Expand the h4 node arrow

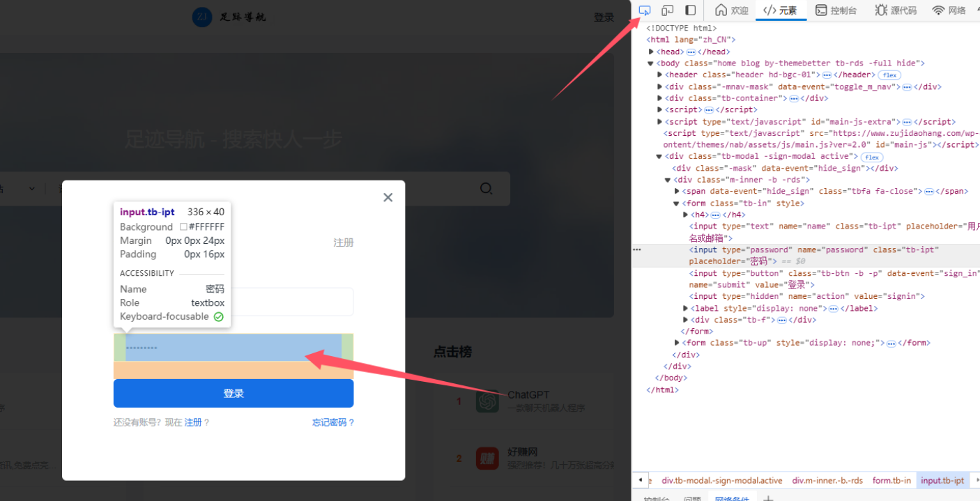click(x=686, y=215)
